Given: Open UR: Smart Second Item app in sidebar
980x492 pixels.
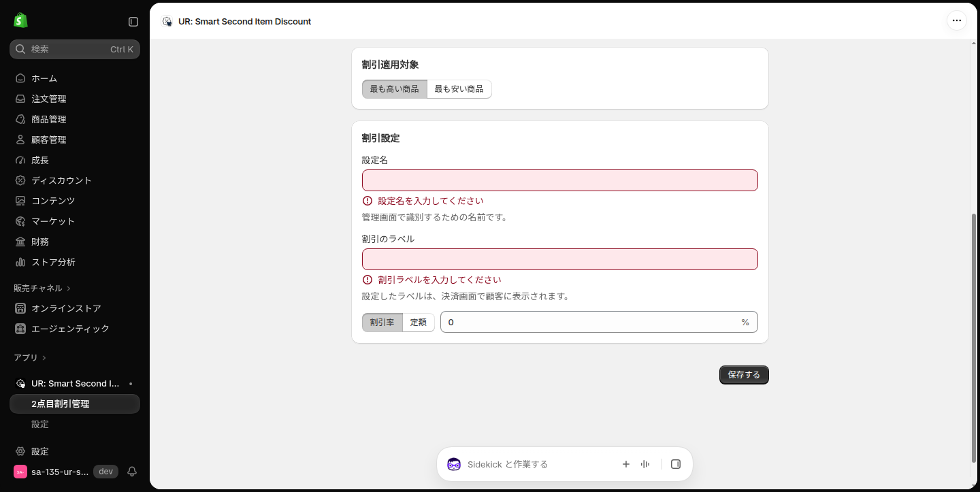Looking at the screenshot, I should [75, 383].
